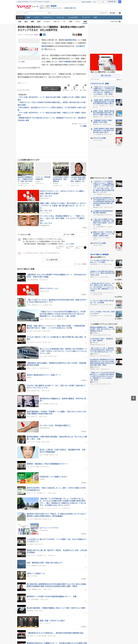Click inside the ウェブ検索 field at top

tap(102, 2)
